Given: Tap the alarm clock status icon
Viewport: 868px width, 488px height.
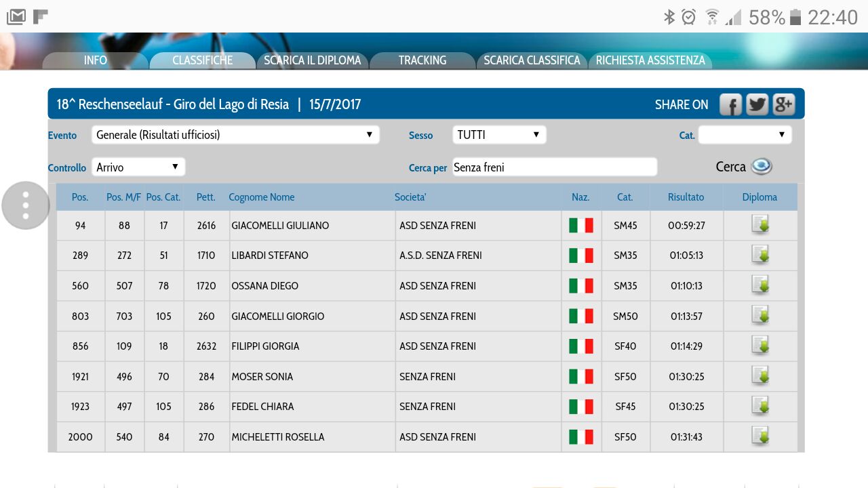Looking at the screenshot, I should (689, 17).
